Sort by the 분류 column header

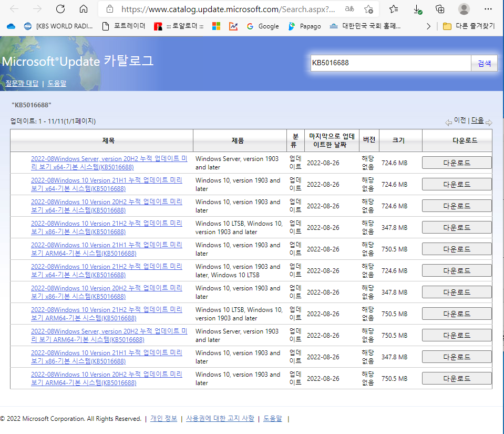click(x=295, y=140)
